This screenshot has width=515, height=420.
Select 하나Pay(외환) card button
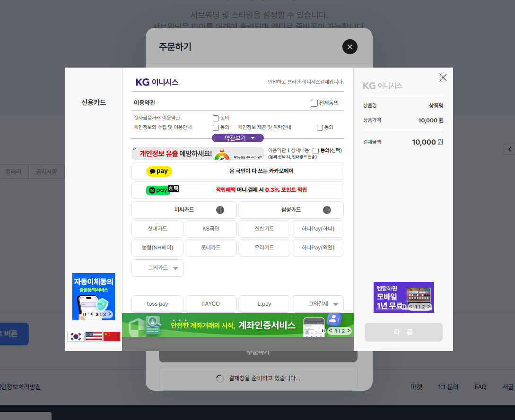point(318,248)
